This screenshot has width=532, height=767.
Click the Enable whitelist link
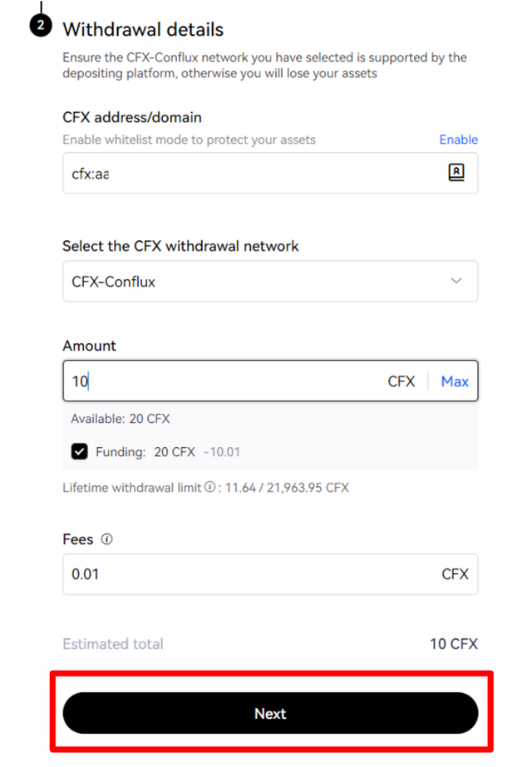[x=458, y=140]
